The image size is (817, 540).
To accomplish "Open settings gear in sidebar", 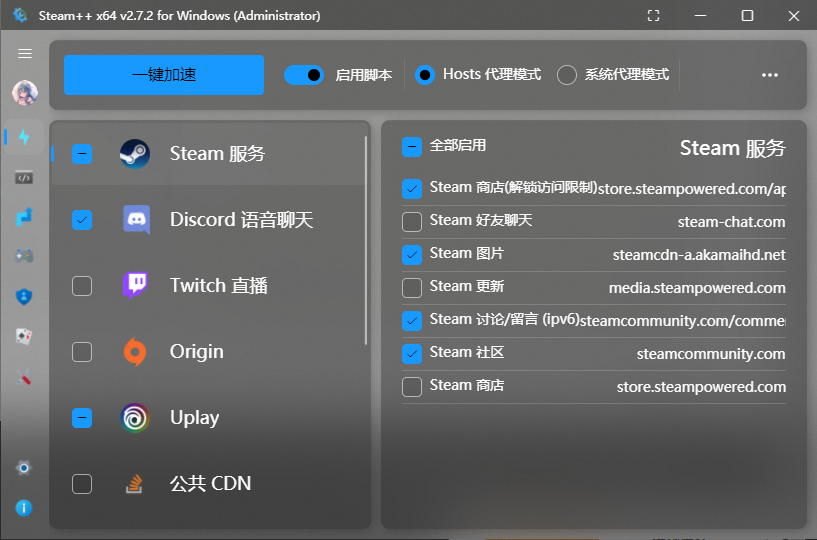I will pyautogui.click(x=24, y=468).
